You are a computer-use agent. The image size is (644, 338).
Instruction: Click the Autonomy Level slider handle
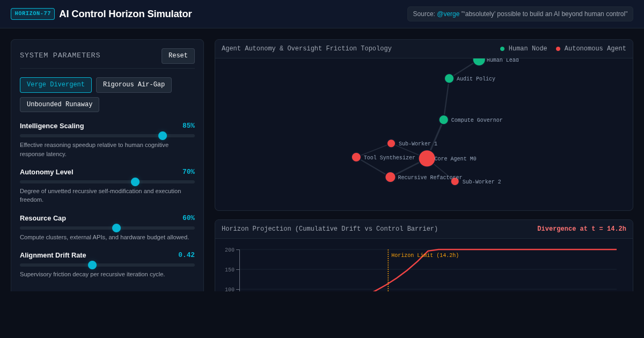click(135, 182)
